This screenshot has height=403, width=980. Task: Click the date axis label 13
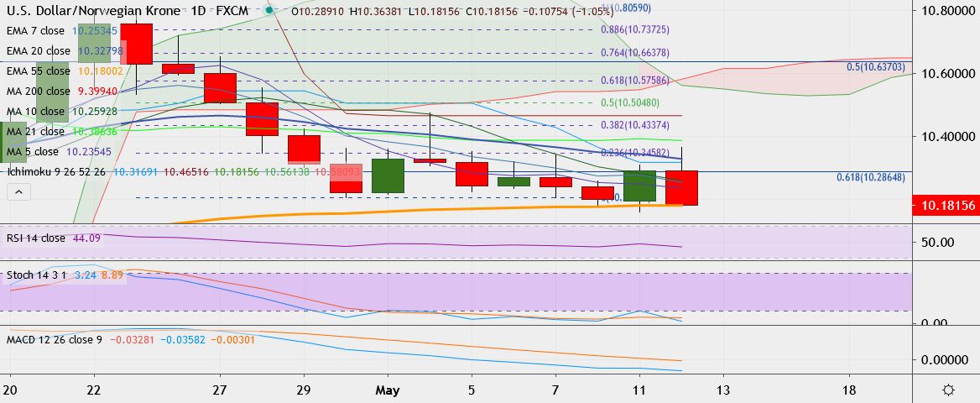(x=723, y=390)
